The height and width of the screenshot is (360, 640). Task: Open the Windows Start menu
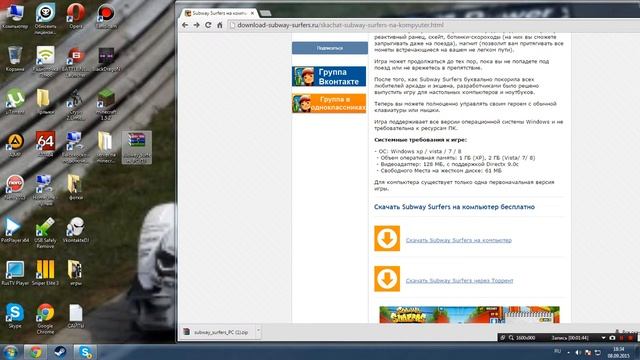10,352
